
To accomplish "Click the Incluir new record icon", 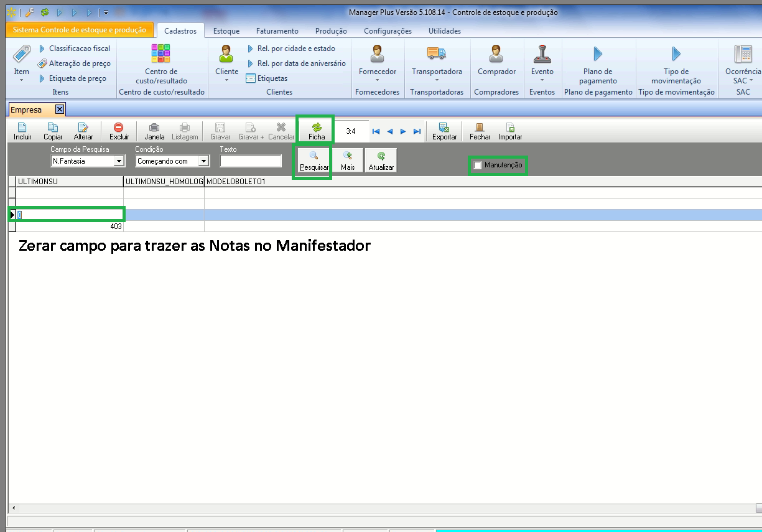I will [x=22, y=128].
